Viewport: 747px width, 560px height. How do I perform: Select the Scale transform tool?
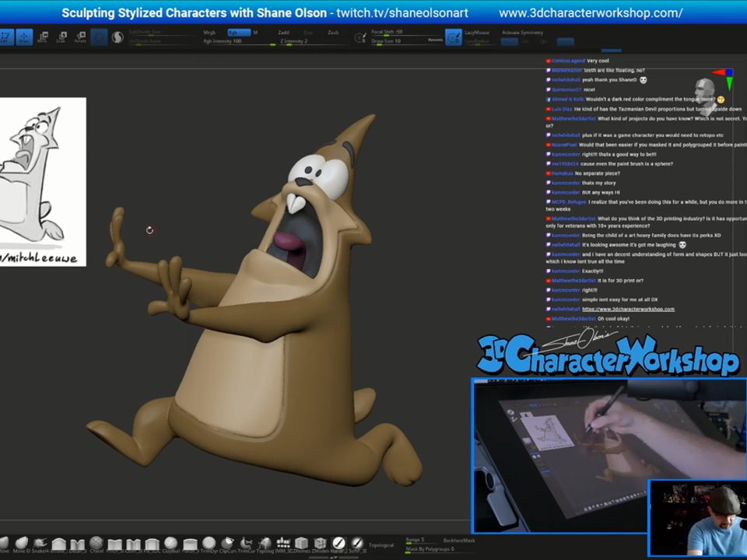[61, 37]
